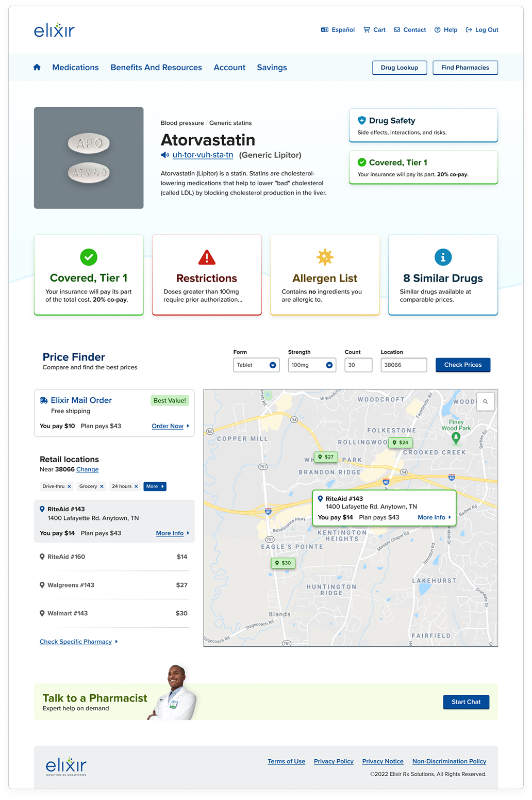This screenshot has width=532, height=800.
Task: Click the location pin beside Walgreens #143
Action: click(42, 585)
